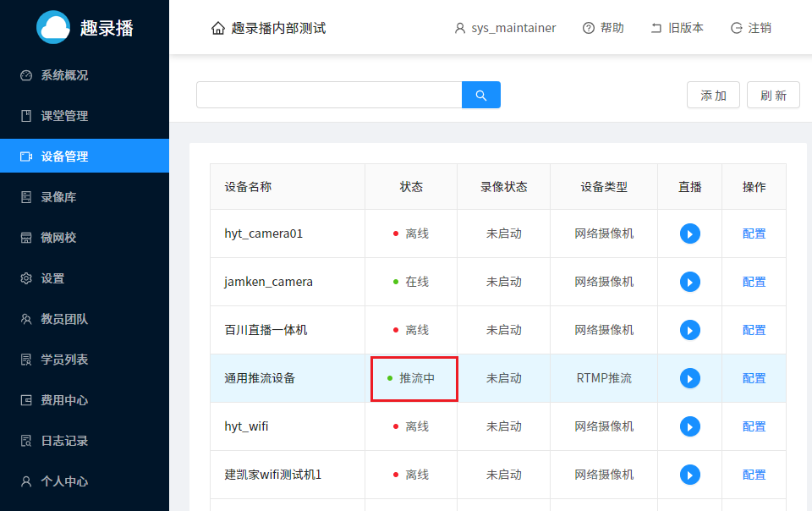Click the 状态 column header
Viewport: 812px width, 511px height.
click(411, 187)
